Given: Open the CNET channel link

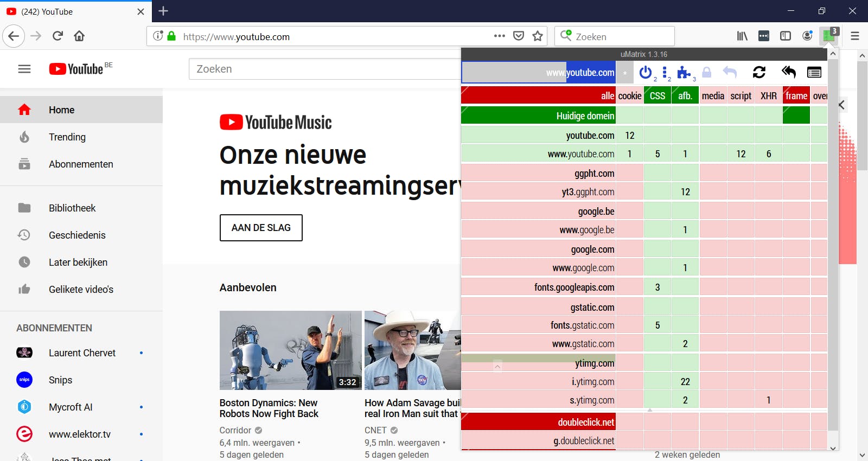Looking at the screenshot, I should click(375, 430).
